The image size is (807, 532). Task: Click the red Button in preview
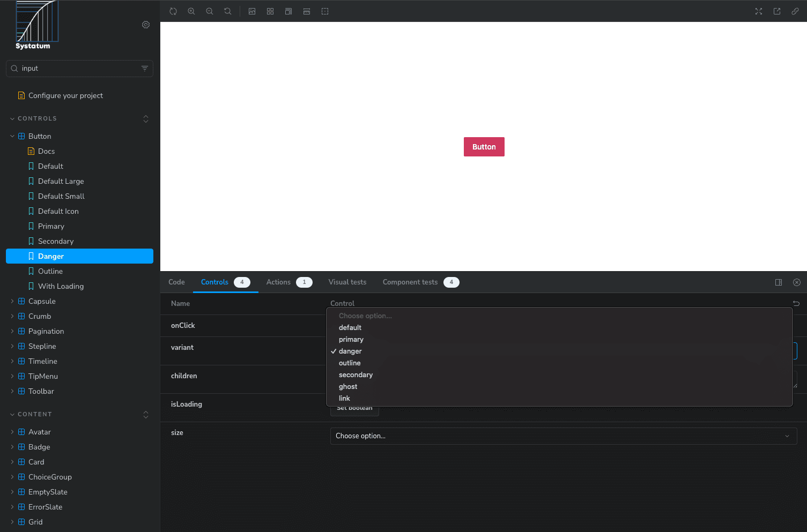(x=484, y=147)
